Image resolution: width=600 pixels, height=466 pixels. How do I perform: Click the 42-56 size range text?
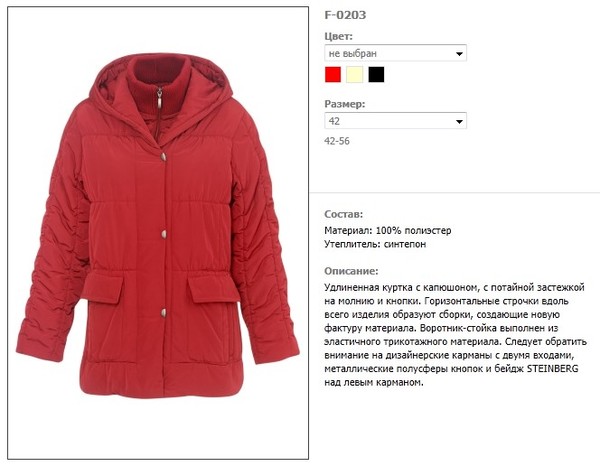point(337,141)
